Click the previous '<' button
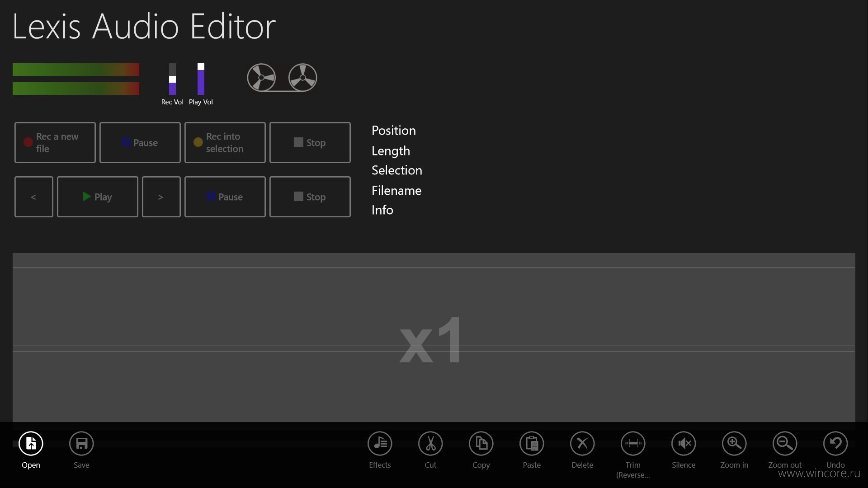 [34, 197]
